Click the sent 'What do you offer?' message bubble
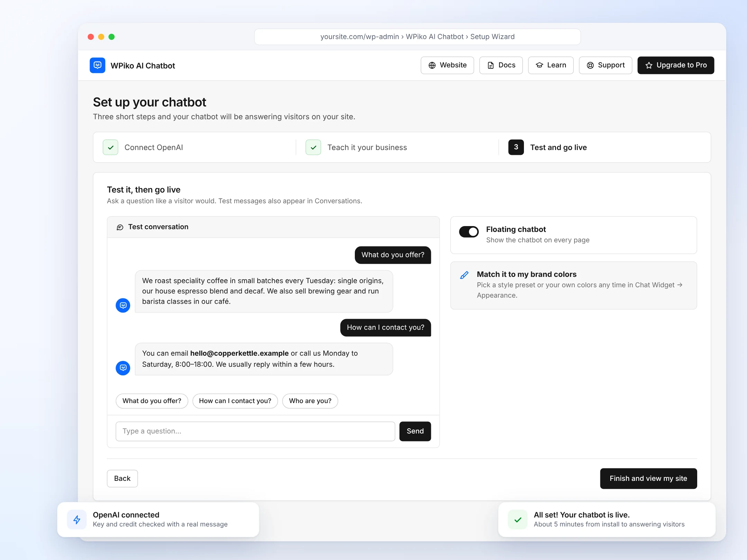The image size is (747, 560). [393, 255]
